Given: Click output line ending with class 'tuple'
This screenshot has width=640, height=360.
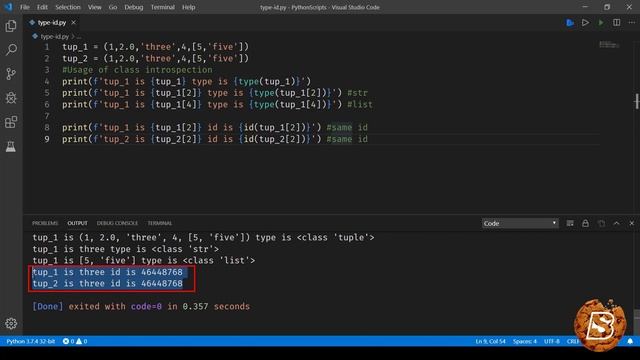Looking at the screenshot, I should pyautogui.click(x=203, y=238).
